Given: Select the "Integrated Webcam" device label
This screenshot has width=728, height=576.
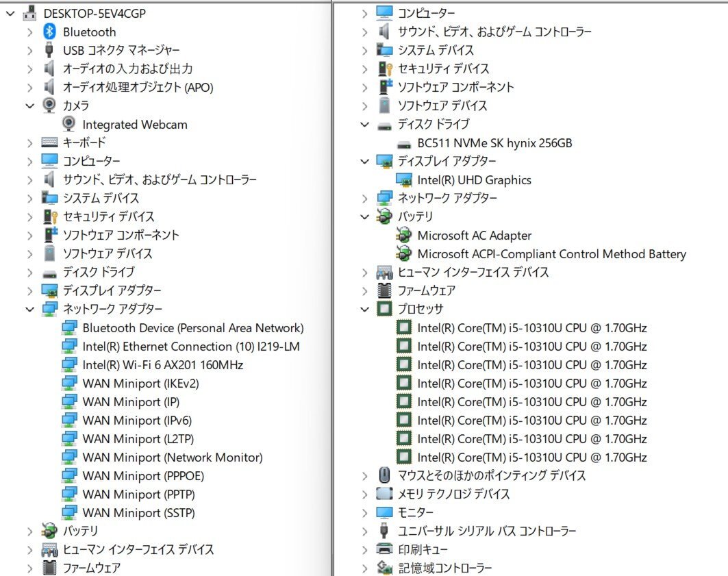Looking at the screenshot, I should point(135,125).
